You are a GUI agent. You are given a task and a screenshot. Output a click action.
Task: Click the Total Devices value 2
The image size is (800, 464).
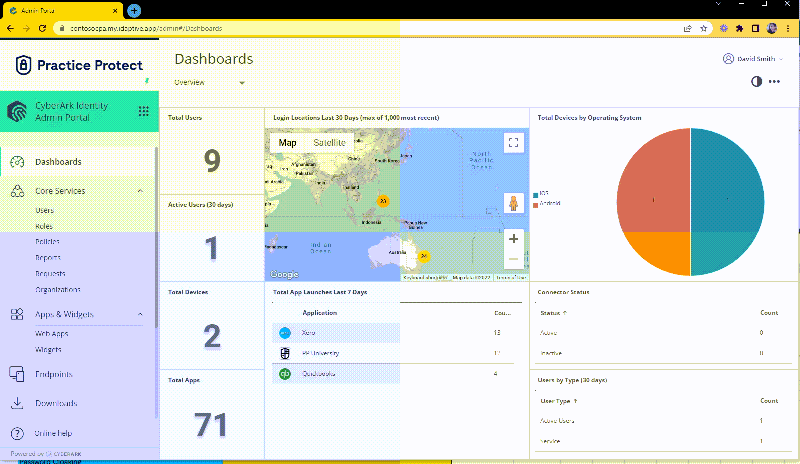(x=212, y=336)
